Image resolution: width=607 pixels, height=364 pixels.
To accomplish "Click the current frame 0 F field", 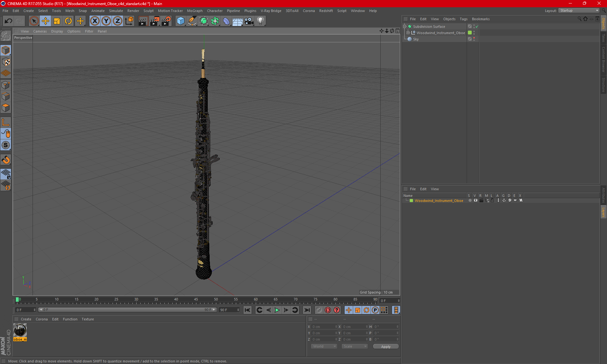I will click(25, 310).
